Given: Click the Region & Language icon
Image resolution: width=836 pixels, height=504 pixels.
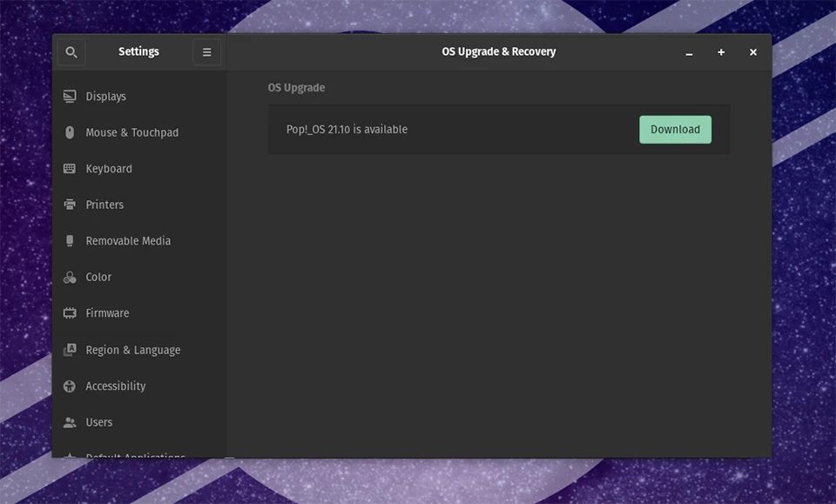Looking at the screenshot, I should pyautogui.click(x=70, y=350).
